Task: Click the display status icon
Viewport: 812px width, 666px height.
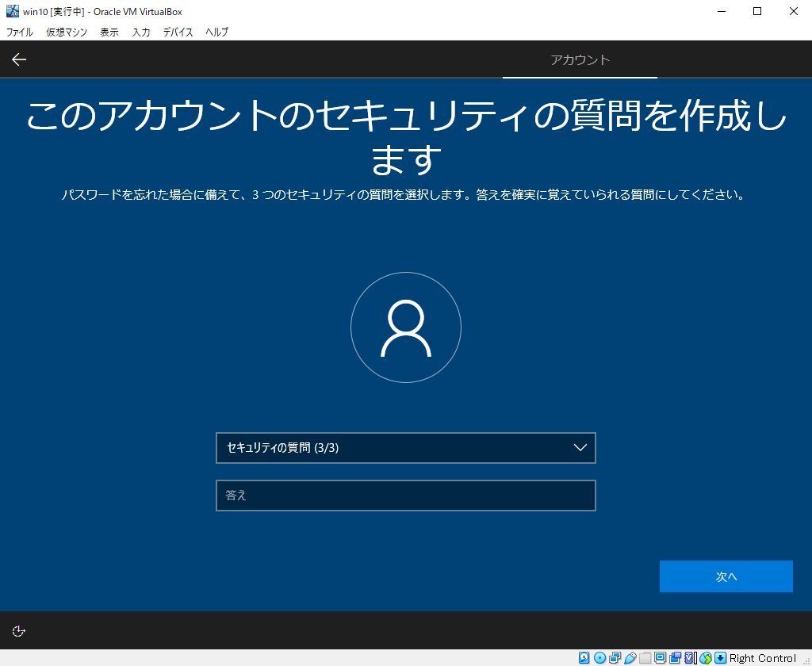Action: pyautogui.click(x=660, y=657)
